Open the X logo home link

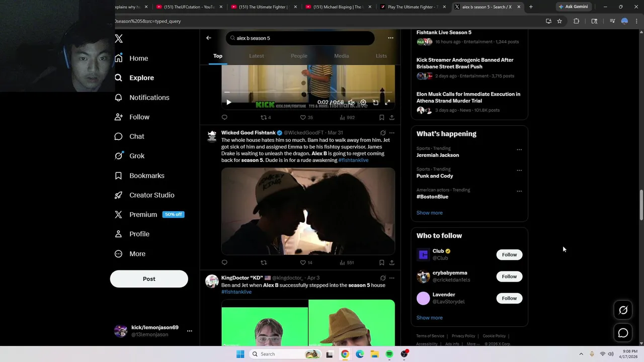(119, 39)
